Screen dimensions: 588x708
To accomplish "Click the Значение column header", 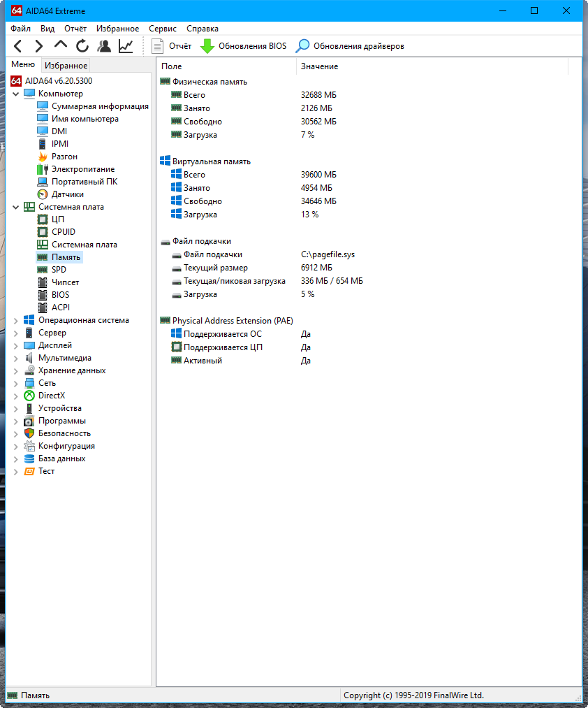I will 432,66.
